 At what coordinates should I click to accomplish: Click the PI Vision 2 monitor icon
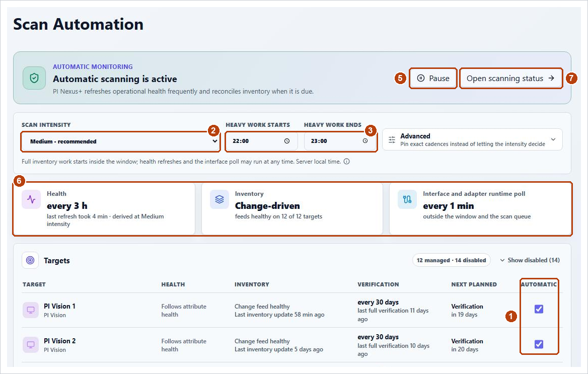click(31, 345)
